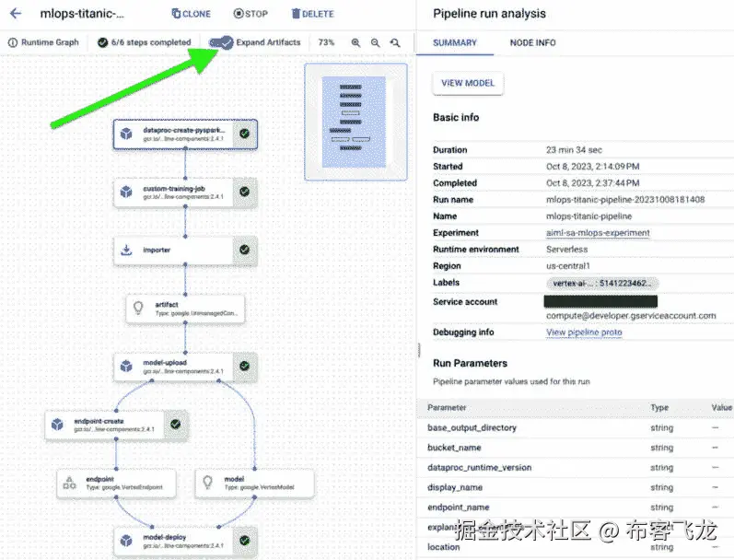Toggle the Expand Artifacts switch
Image resolution: width=734 pixels, height=560 pixels.
pyautogui.click(x=221, y=42)
